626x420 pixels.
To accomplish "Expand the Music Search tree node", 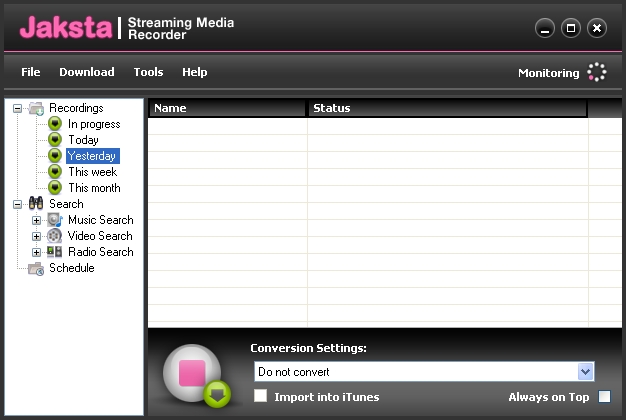I will pyautogui.click(x=36, y=220).
